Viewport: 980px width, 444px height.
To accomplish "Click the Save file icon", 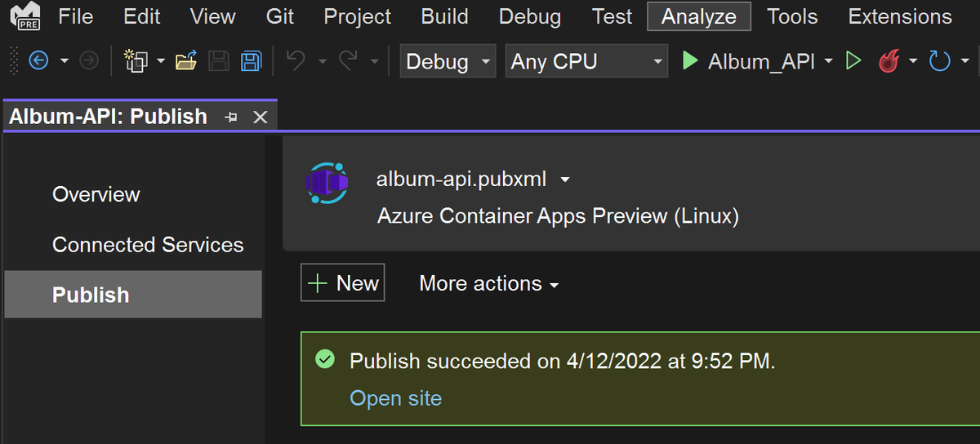I will [x=218, y=60].
